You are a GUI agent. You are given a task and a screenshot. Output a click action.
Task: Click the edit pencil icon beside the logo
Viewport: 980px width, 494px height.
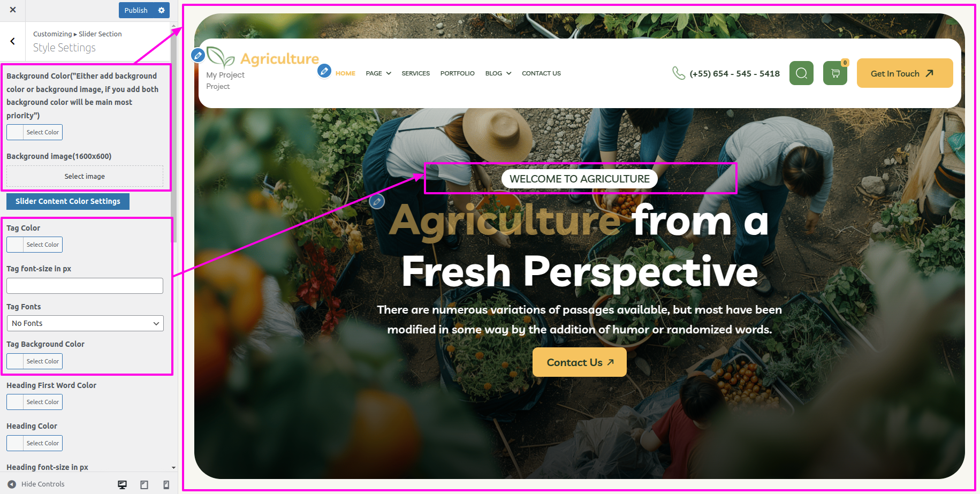[198, 55]
